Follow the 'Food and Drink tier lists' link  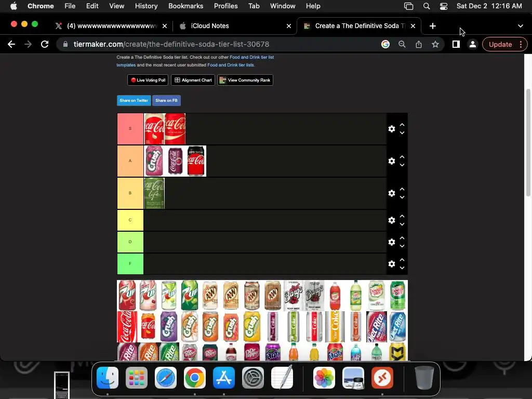[230, 65]
